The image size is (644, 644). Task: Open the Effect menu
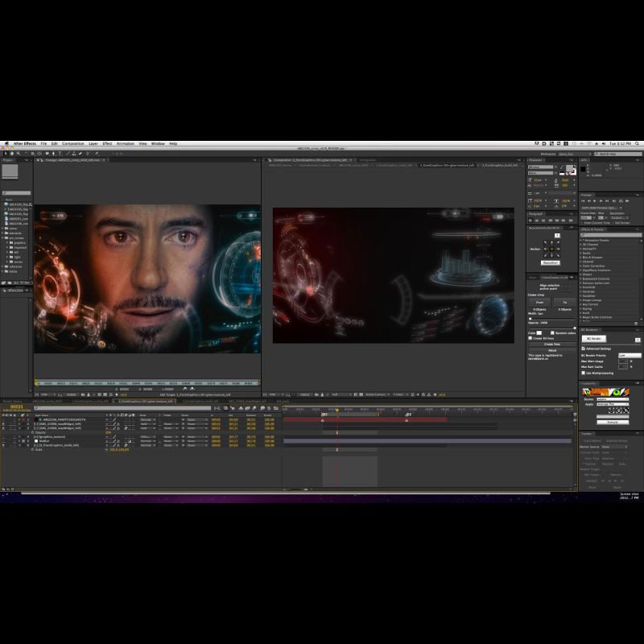[x=107, y=144]
